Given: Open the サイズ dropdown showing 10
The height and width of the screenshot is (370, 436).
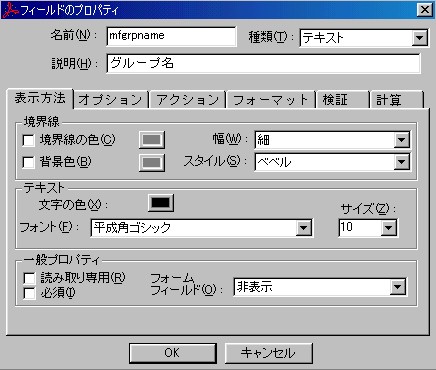Looking at the screenshot, I should pos(368,228).
